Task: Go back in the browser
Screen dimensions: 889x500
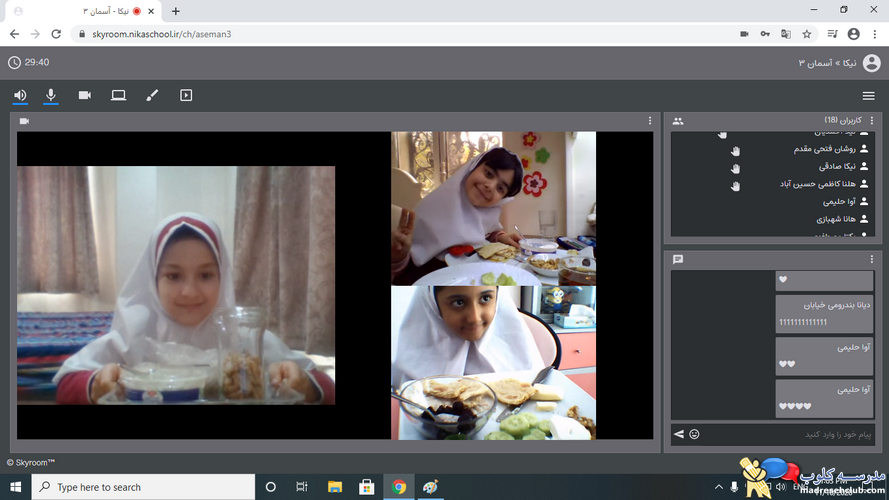Action: pos(14,34)
